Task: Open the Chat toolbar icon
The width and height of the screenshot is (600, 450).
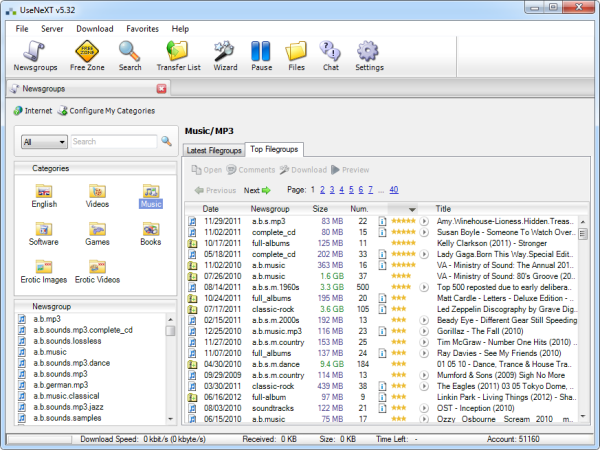Action: [329, 54]
